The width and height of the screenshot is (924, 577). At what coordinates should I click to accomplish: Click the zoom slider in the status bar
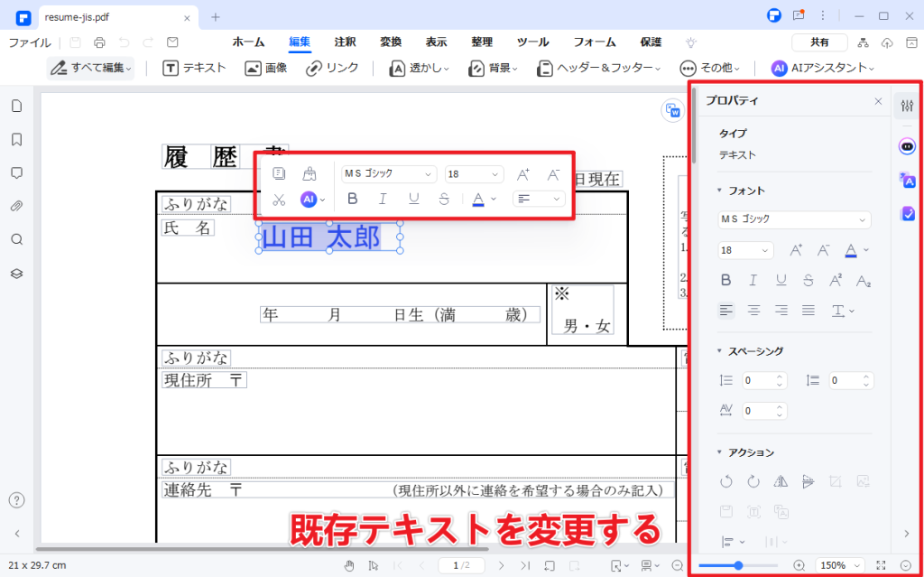pos(739,565)
